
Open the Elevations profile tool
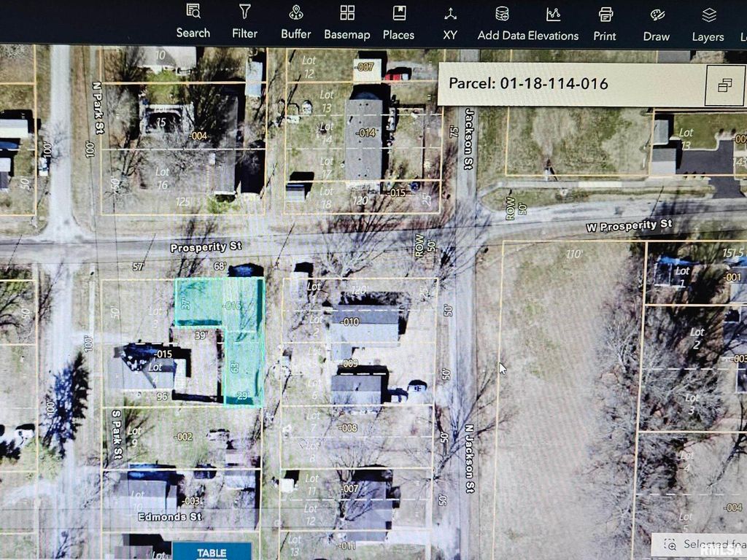pyautogui.click(x=553, y=22)
